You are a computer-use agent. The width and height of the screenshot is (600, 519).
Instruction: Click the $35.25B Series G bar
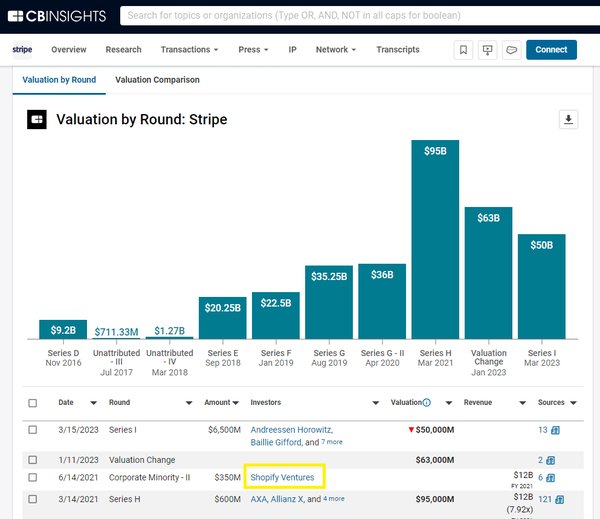[x=329, y=302]
